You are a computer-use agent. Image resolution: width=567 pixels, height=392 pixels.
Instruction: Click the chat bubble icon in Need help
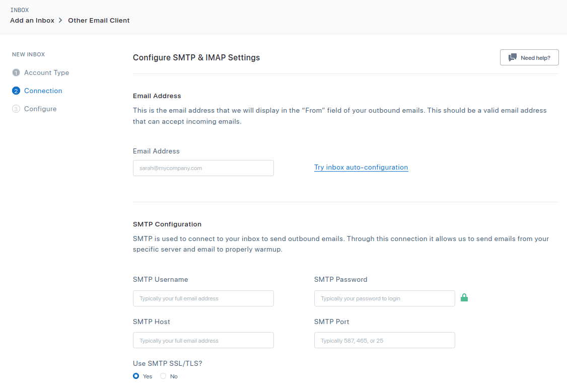point(513,57)
